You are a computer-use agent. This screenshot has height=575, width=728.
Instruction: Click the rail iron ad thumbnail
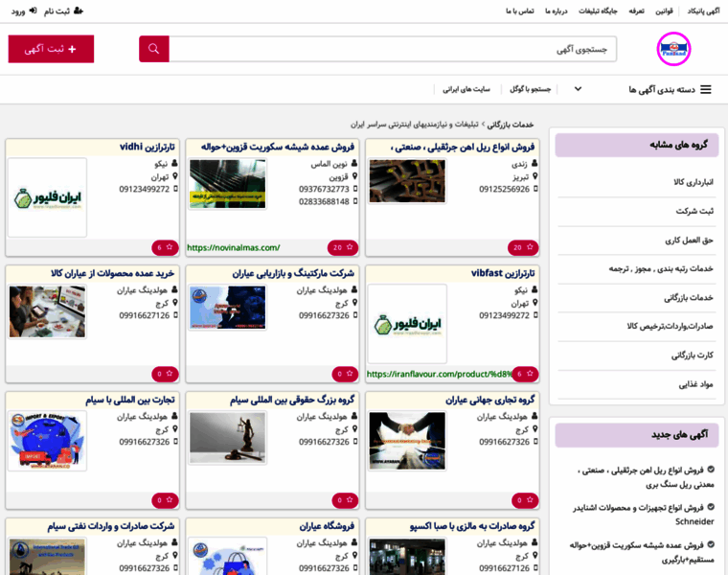pos(407,181)
